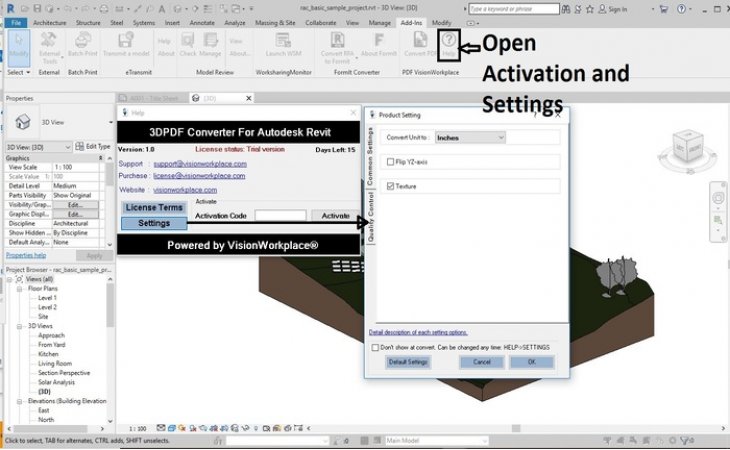
Task: Click the Modify tool in the ribbon
Action: pyautogui.click(x=19, y=47)
